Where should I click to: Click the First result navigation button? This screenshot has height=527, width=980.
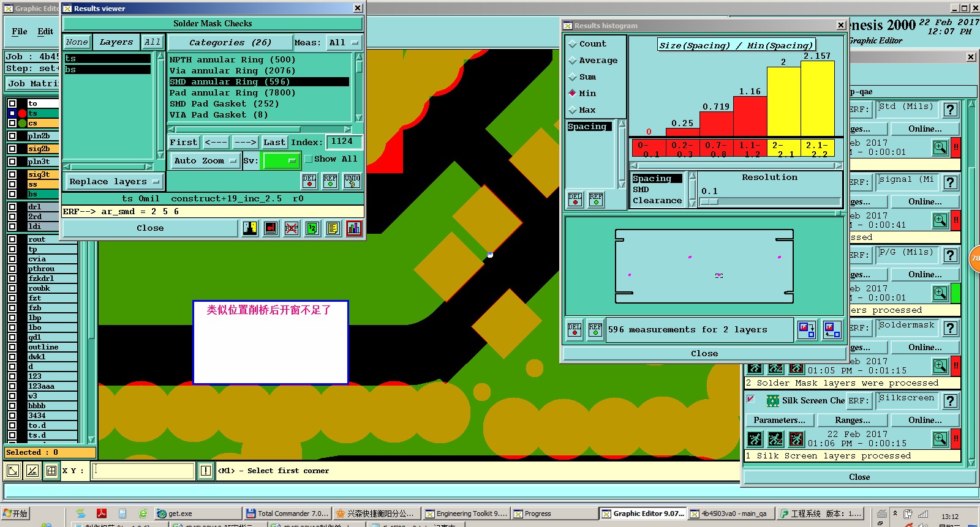tap(184, 142)
